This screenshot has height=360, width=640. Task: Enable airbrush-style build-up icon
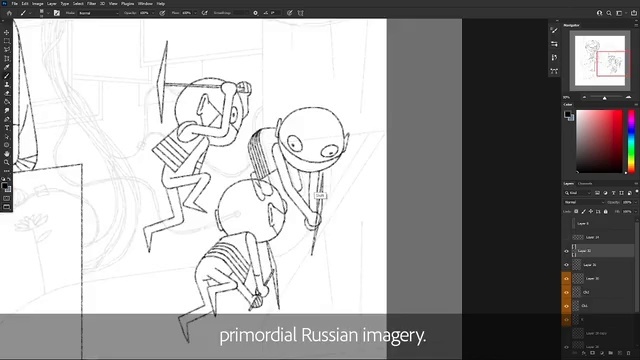click(204, 13)
